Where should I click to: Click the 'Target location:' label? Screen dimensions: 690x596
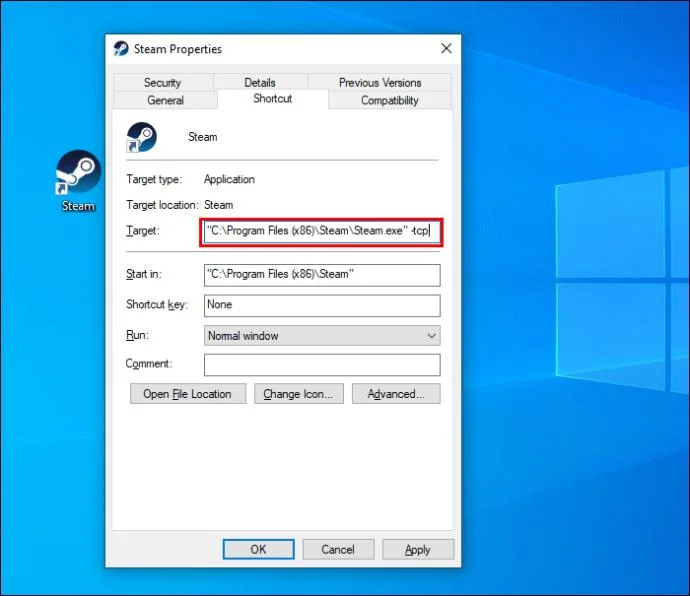162,205
